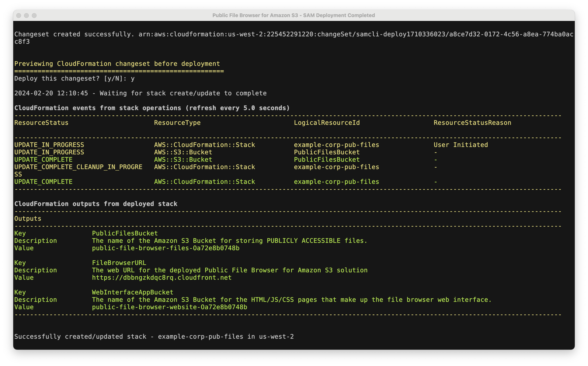This screenshot has height=366, width=588.
Task: Open the https://dbbngzkdqc8rq.cloudfront.net link
Action: tap(161, 278)
